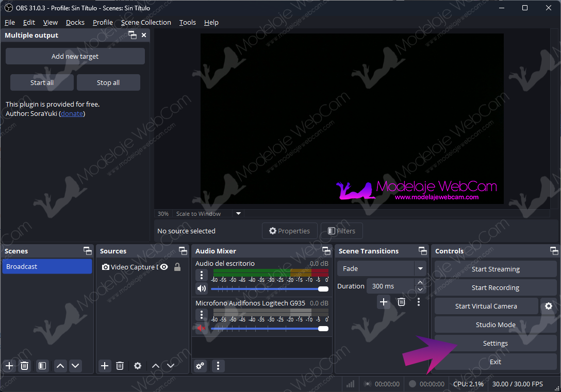Open Audio del escritorio options menu
The height and width of the screenshot is (392, 561).
tap(202, 275)
